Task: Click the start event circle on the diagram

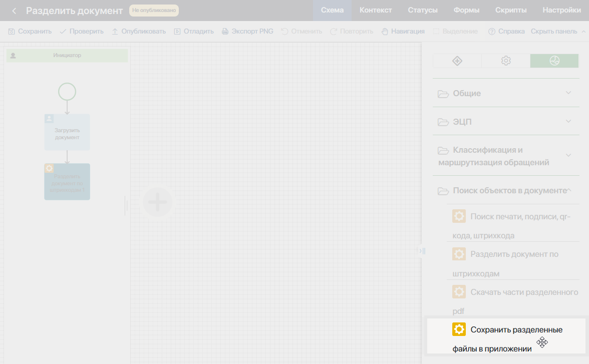Action: tap(67, 92)
